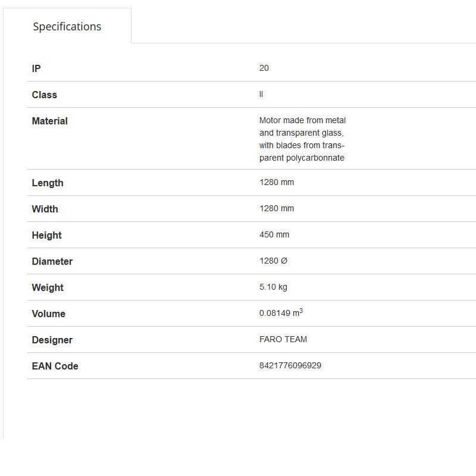Click the IP value 20

[x=264, y=68]
